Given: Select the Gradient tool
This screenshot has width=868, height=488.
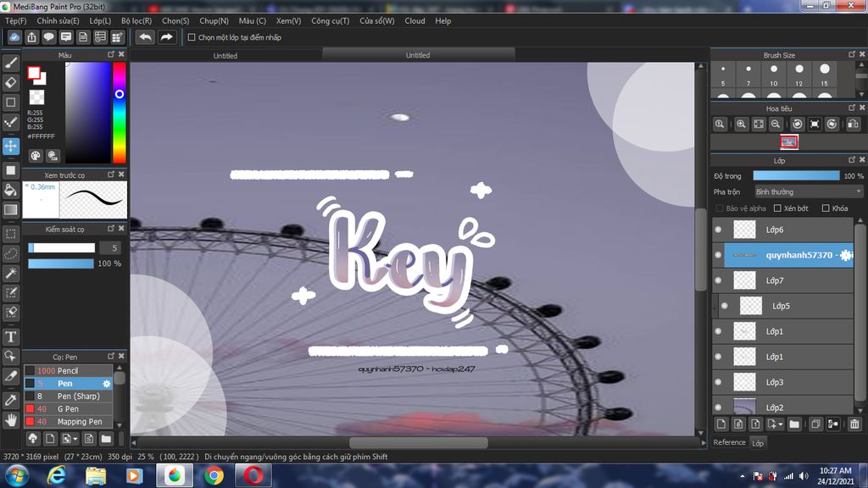Looking at the screenshot, I should pos(10,210).
